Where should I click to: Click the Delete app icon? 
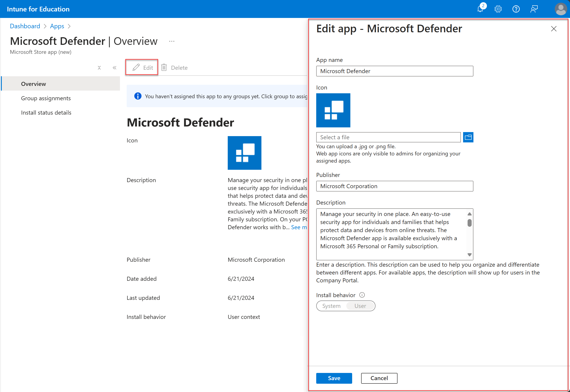coord(164,68)
